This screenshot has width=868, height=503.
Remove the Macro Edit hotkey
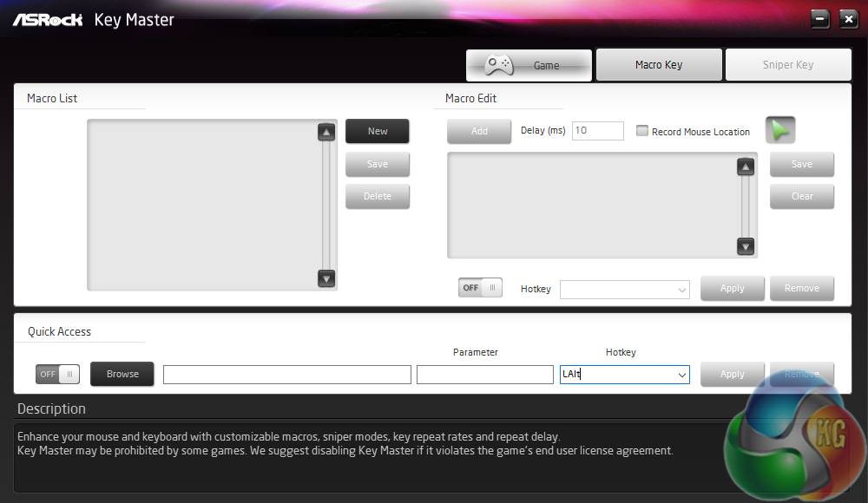click(x=801, y=288)
